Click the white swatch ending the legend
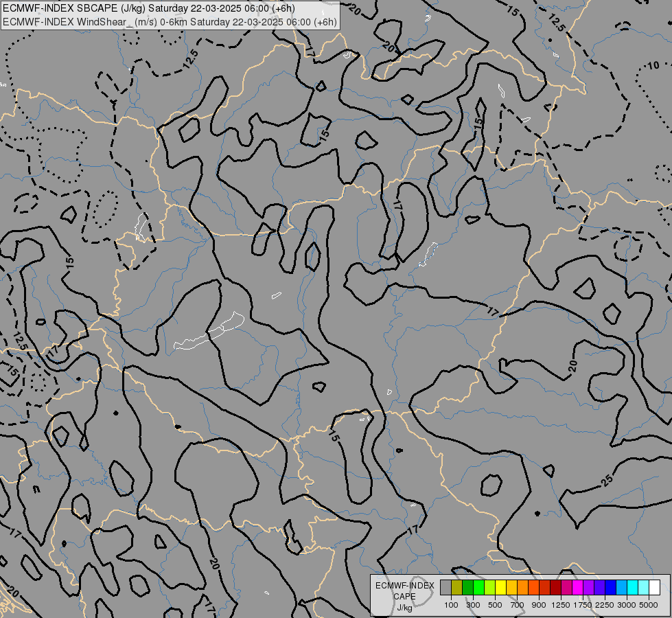Viewport: 672px width, 618px height. click(654, 587)
